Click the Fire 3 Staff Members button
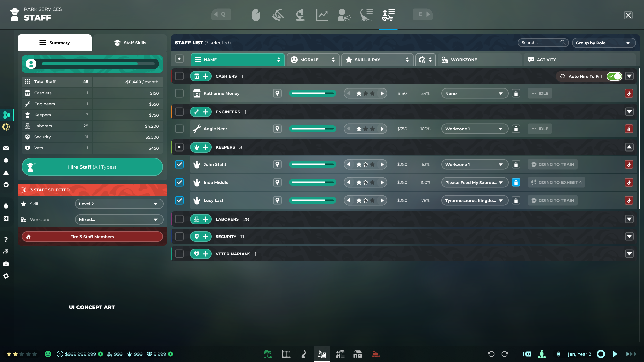Viewport: 644px width, 362px height. [x=92, y=237]
